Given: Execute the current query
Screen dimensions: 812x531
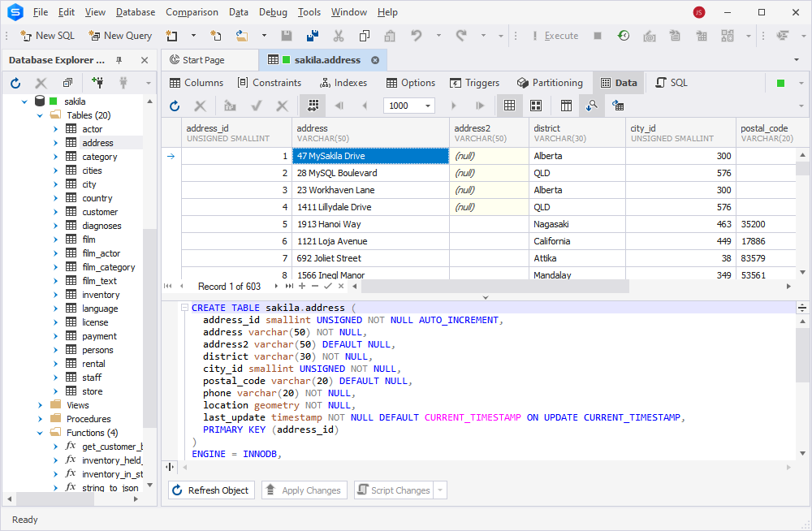Looking at the screenshot, I should click(562, 36).
